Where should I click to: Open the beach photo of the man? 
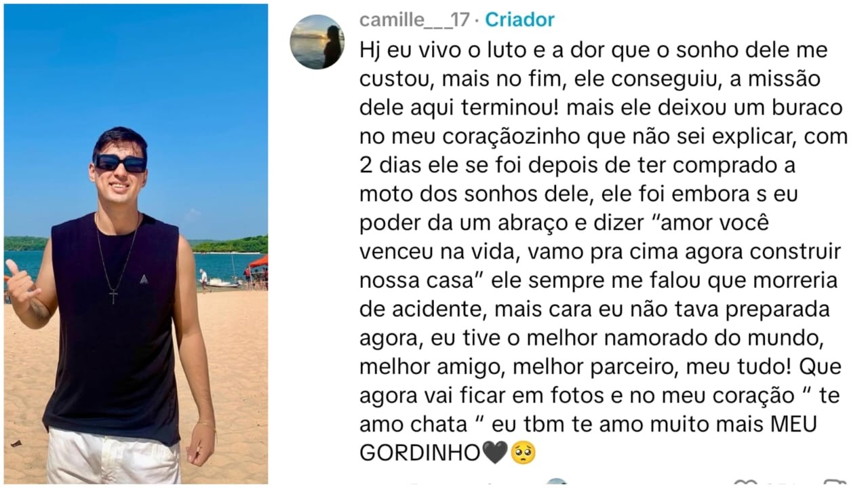[136, 244]
